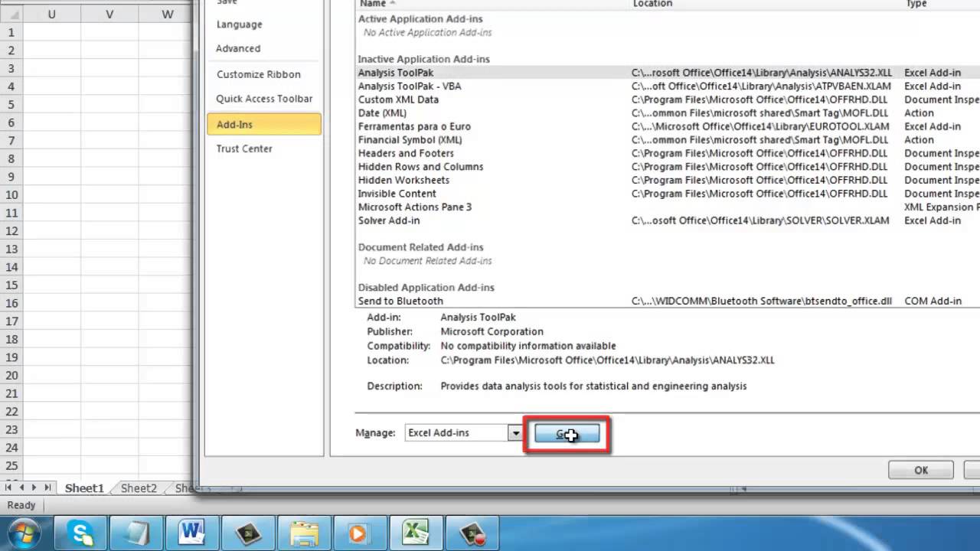The height and width of the screenshot is (551, 980).
Task: Click the Ready status bar indicator
Action: (x=21, y=505)
